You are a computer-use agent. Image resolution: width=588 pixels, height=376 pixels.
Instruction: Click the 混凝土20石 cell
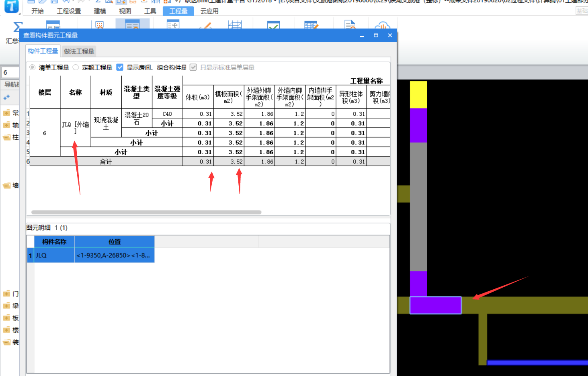click(137, 119)
